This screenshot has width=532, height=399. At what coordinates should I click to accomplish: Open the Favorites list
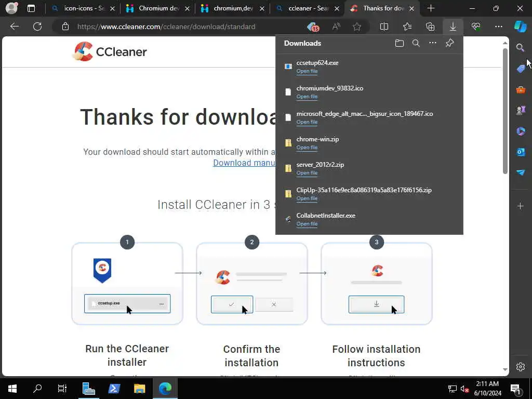pos(407,26)
